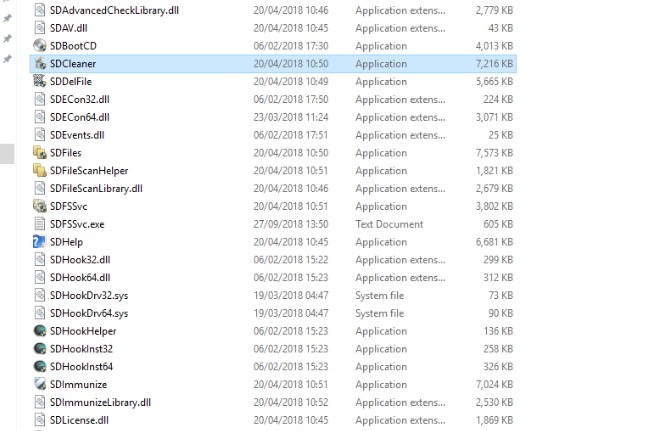Click the topmost pin icon in the sidebar

pos(8,18)
